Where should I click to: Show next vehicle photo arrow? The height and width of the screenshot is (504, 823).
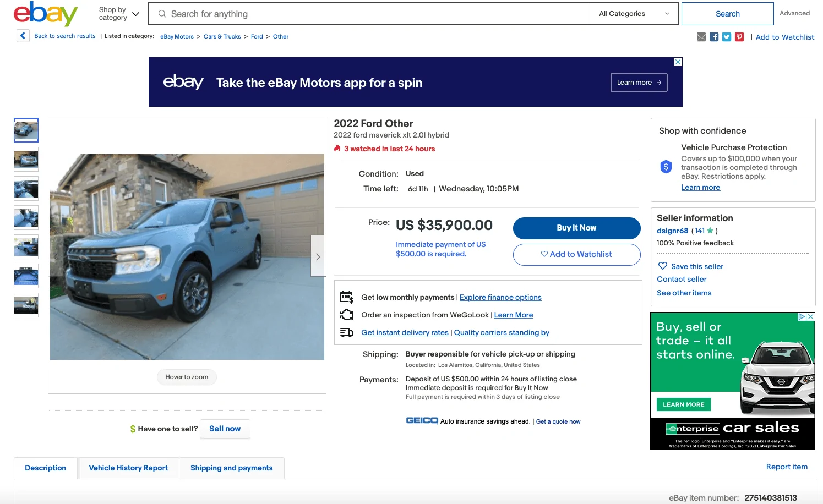(318, 256)
